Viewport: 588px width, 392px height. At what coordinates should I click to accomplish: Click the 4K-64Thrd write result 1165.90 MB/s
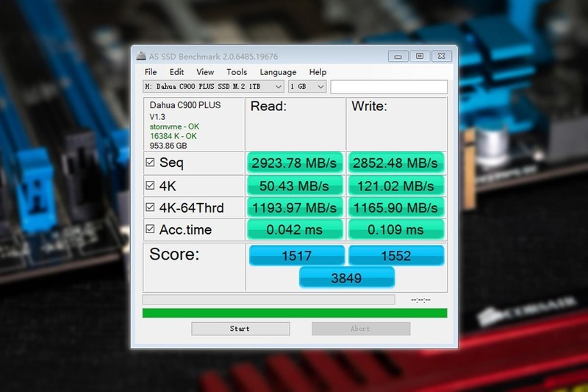pos(395,207)
